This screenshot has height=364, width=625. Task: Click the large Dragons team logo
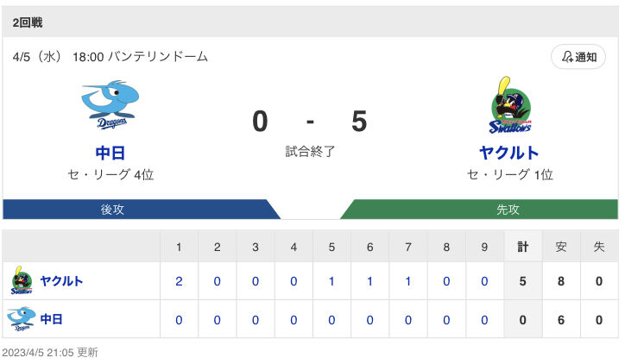click(x=110, y=104)
